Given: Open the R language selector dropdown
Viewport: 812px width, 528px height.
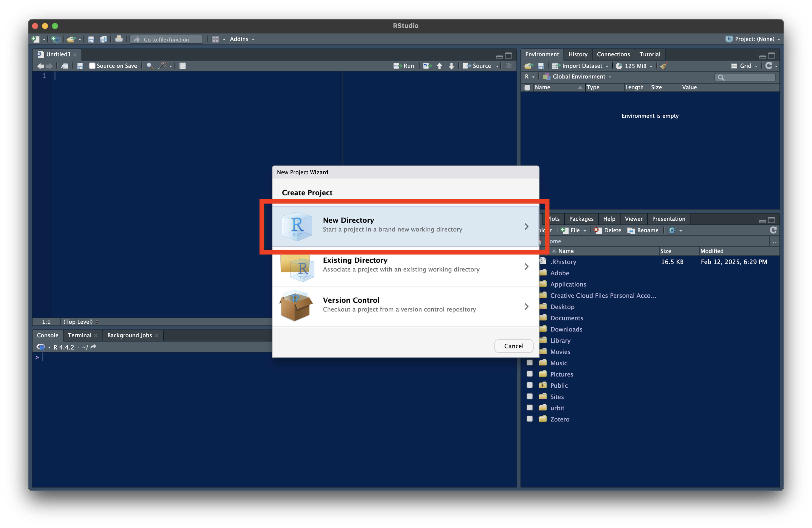Looking at the screenshot, I should pos(529,77).
